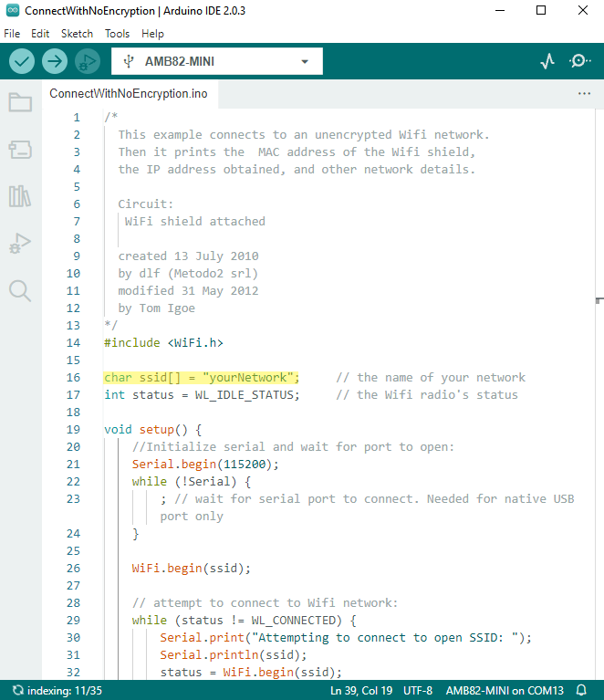Open the Library Manager sidebar panel
Viewport: 604px width, 700px height.
pos(20,196)
